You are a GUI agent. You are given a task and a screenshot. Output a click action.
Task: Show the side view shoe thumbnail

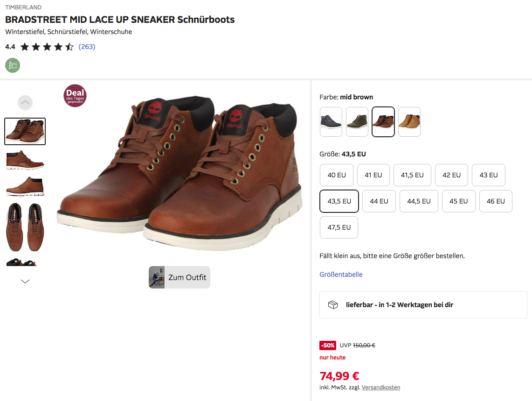25,160
